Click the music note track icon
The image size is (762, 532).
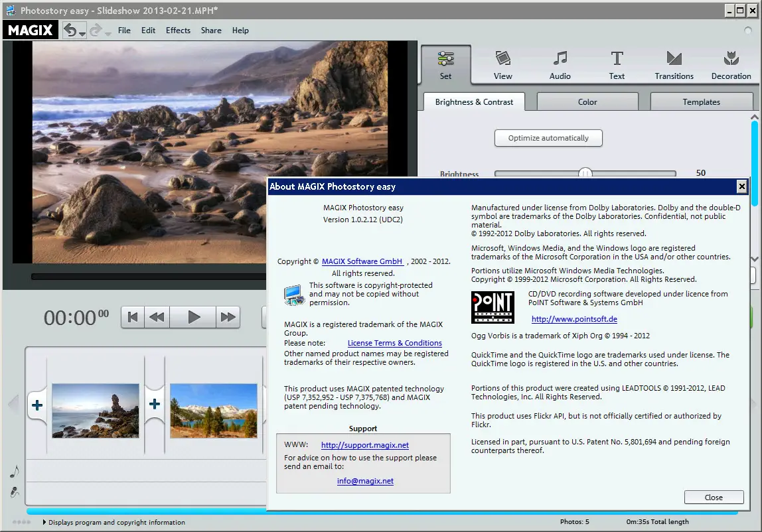click(x=15, y=471)
